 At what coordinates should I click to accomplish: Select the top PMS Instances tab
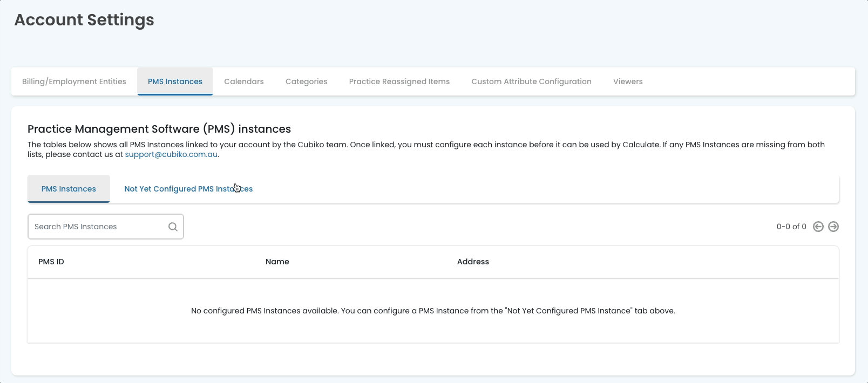[175, 81]
